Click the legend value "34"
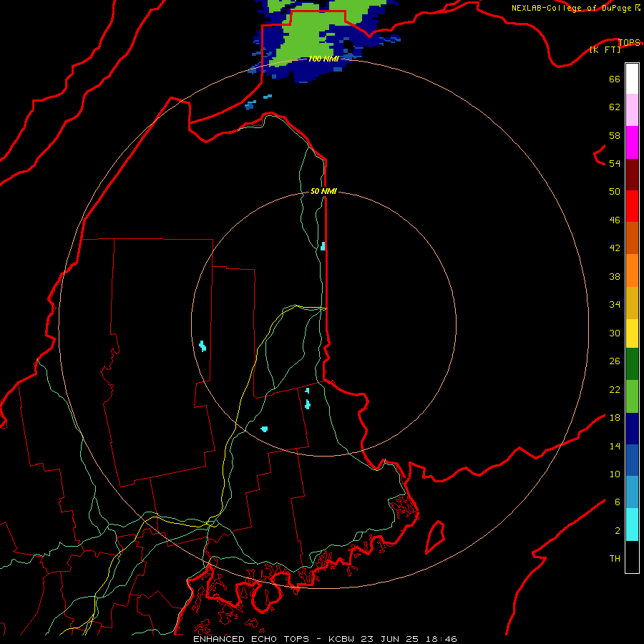Image resolution: width=644 pixels, height=644 pixels. [615, 305]
